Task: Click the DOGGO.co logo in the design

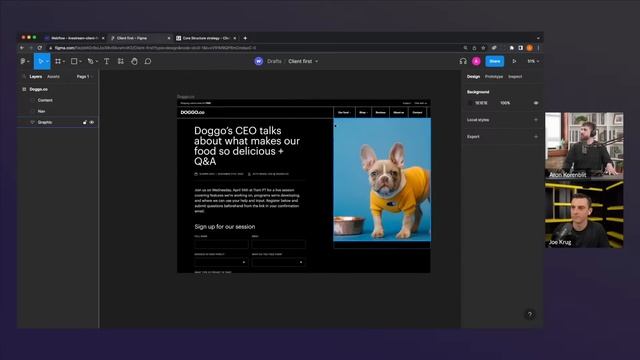Action: tap(193, 112)
